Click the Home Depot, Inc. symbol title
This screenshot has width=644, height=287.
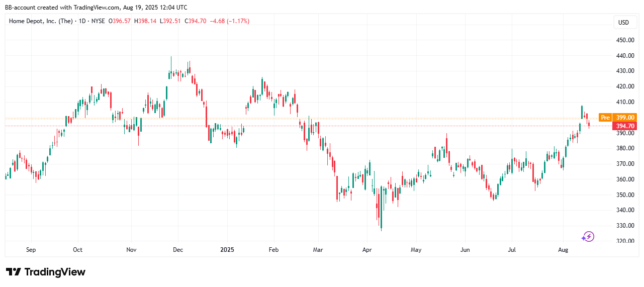41,21
